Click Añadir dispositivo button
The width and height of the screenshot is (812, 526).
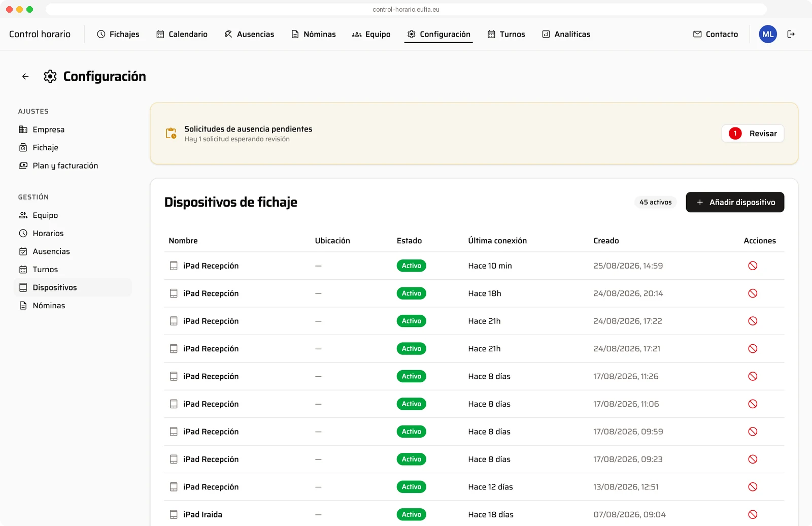pos(735,202)
